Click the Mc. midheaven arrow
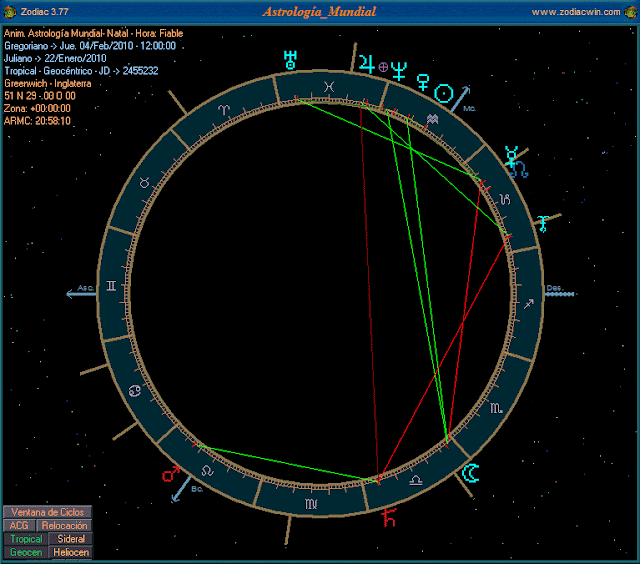The image size is (640, 564). [x=462, y=100]
